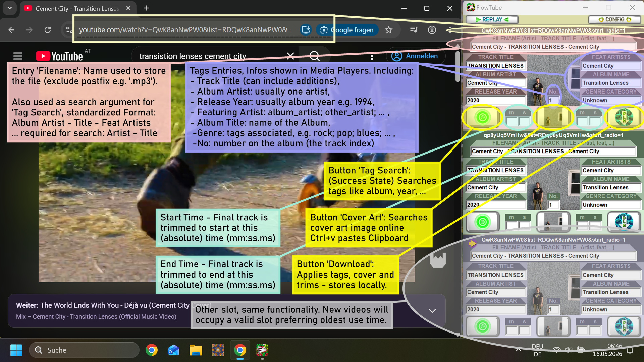Screen dimensions: 644x362
Task: Click Tag Search target icon in bottom grey slot
Action: [482, 326]
